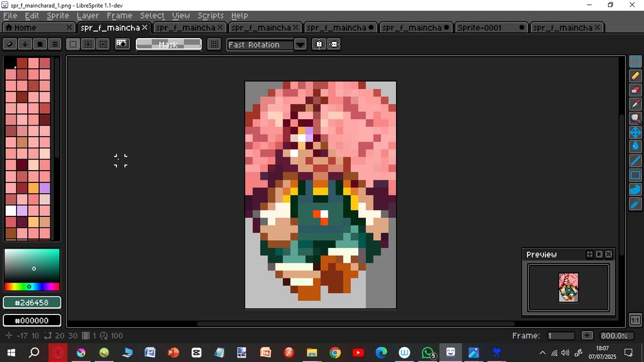
Task: Click the add frame plus button
Action: [x=587, y=336]
